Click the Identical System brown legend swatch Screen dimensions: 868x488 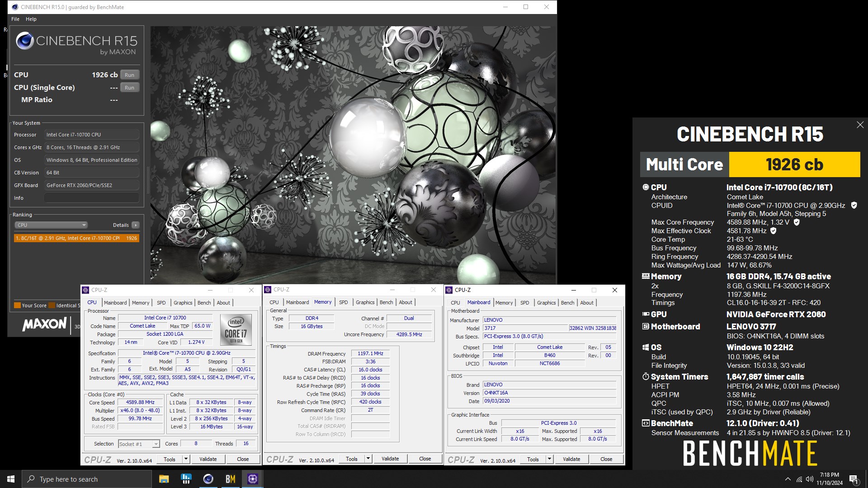coord(52,305)
